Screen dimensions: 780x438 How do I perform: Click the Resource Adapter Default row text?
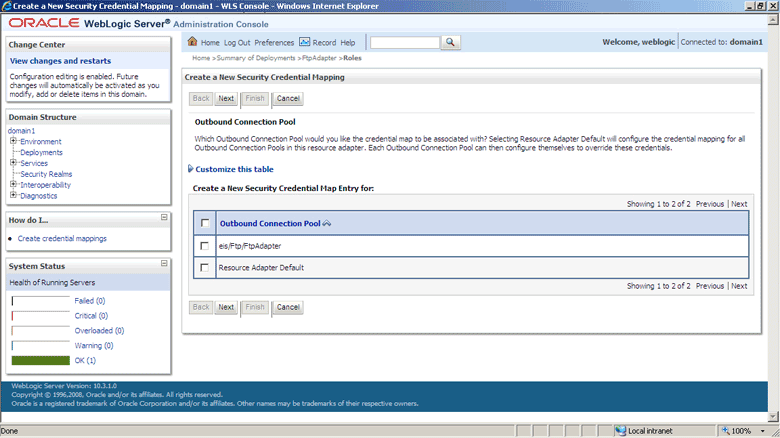coord(261,268)
